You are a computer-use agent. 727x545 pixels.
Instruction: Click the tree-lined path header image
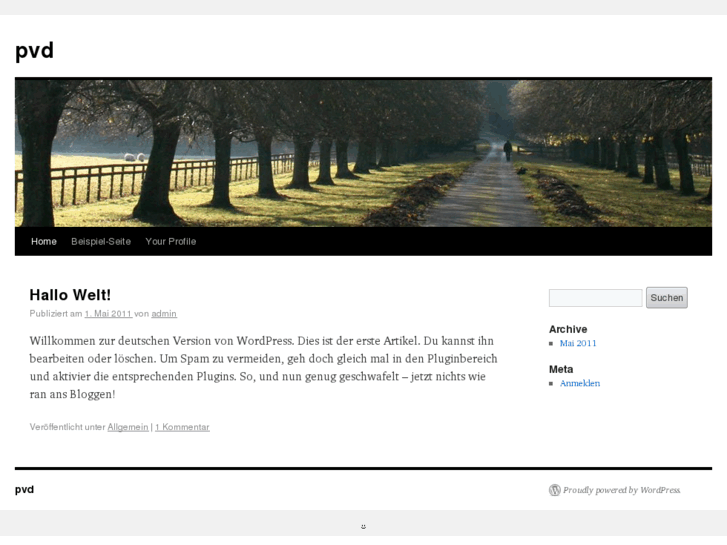coord(364,153)
